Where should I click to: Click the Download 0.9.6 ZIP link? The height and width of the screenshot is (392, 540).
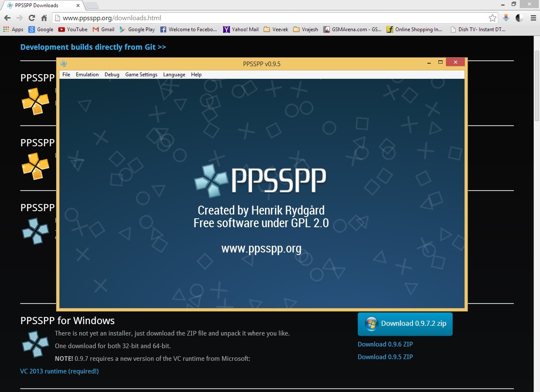pyautogui.click(x=385, y=344)
